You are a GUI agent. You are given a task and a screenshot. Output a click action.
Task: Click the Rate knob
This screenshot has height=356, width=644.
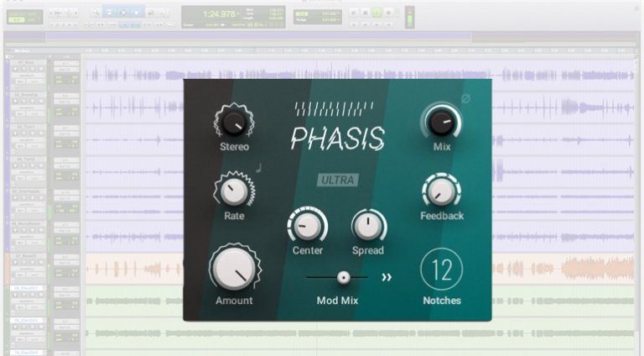[x=234, y=191]
